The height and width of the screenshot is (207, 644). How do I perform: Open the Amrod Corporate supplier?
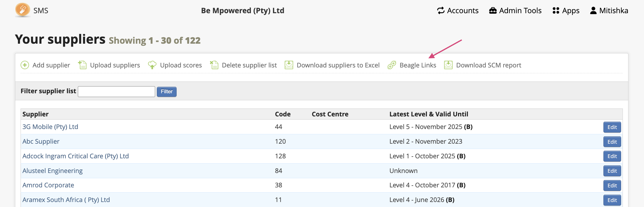(x=48, y=185)
